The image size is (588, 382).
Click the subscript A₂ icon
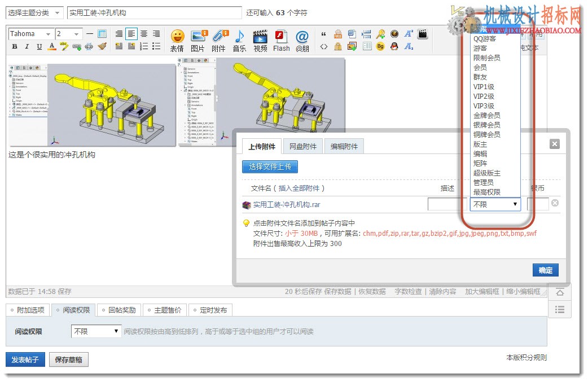coord(409,46)
